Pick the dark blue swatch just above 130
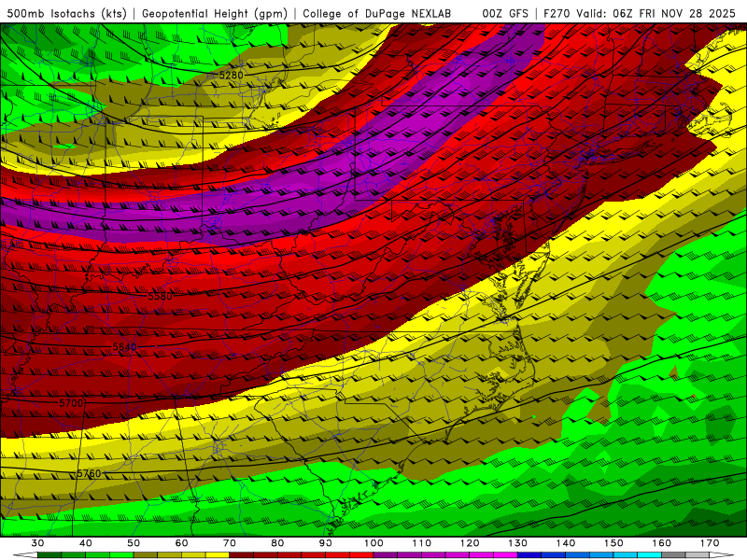This screenshot has width=747, height=560. [x=529, y=555]
